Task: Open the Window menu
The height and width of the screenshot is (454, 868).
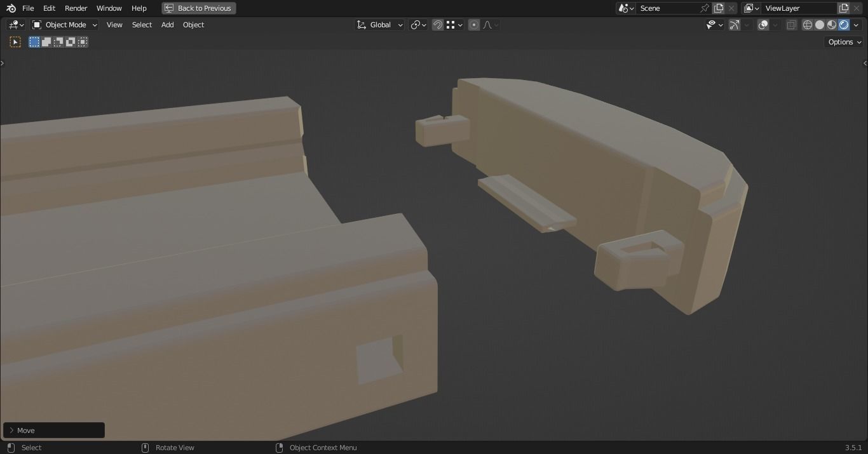Action: [109, 8]
